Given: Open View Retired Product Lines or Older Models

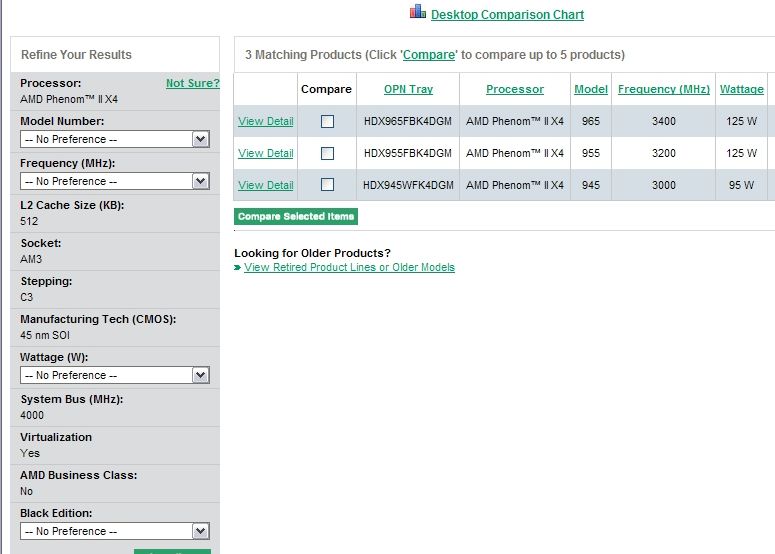Looking at the screenshot, I should tap(349, 267).
